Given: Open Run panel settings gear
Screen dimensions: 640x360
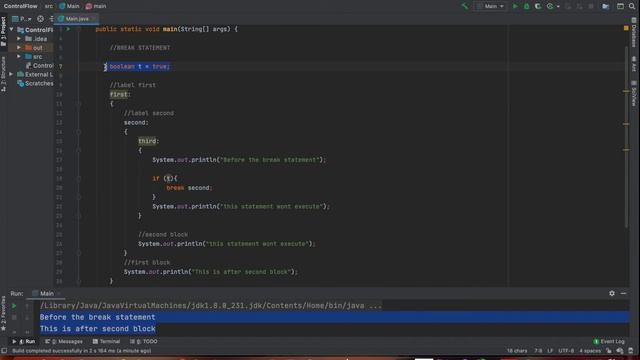Looking at the screenshot, I should coord(612,293).
